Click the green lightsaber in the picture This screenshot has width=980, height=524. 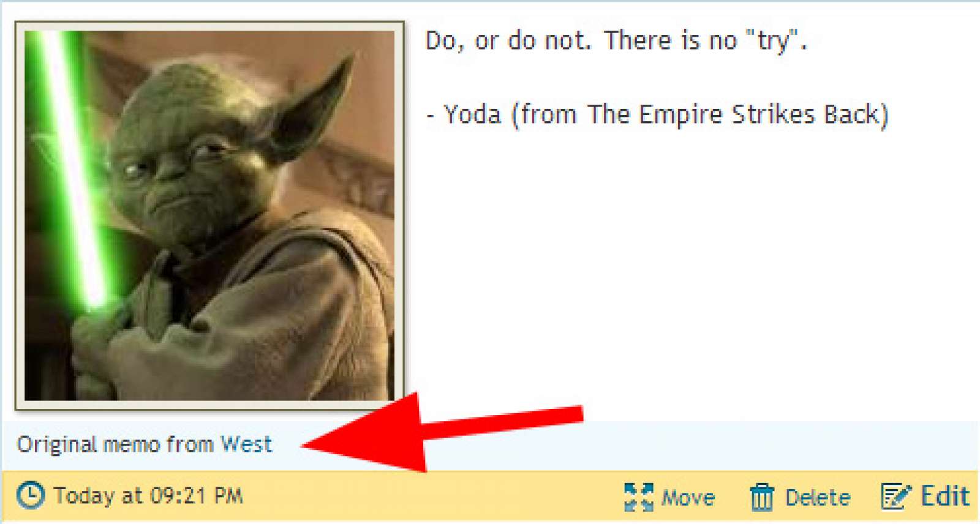(x=69, y=165)
